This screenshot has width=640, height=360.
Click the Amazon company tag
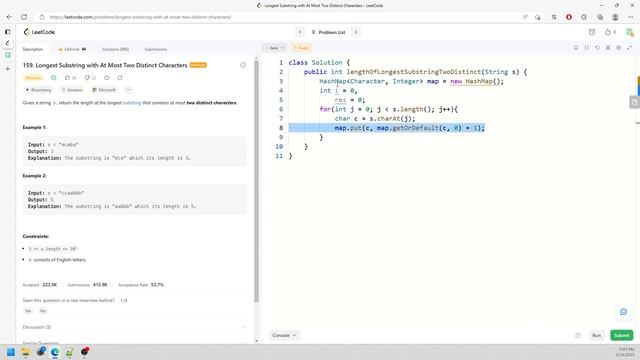pyautogui.click(x=72, y=90)
